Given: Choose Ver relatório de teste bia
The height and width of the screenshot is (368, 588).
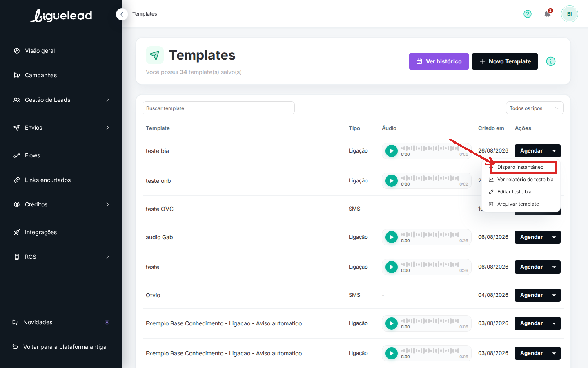Looking at the screenshot, I should tap(521, 180).
